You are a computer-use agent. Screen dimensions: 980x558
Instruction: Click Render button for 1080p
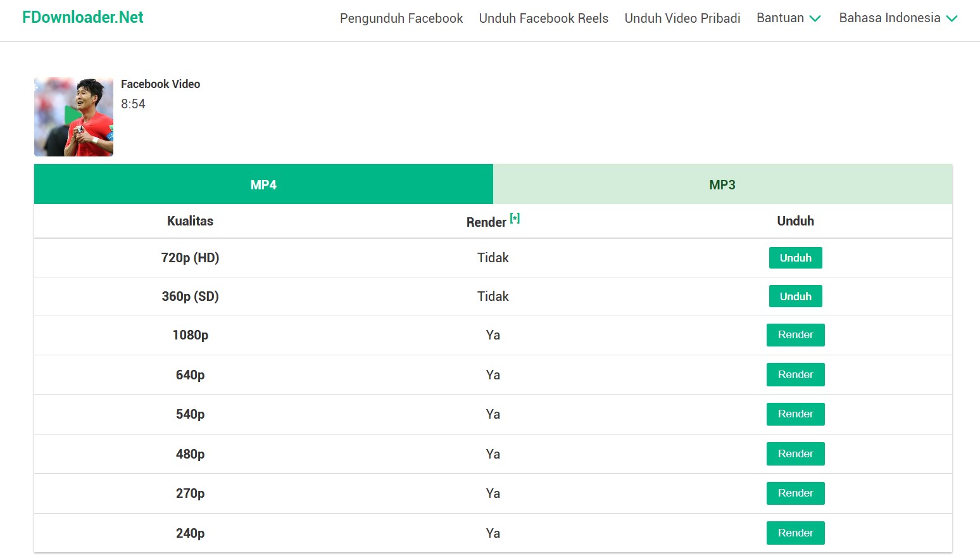(x=796, y=335)
